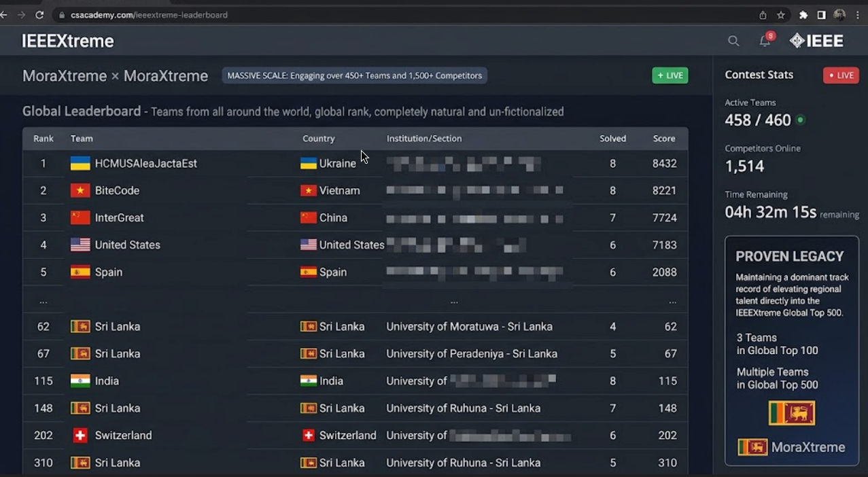Reload the page with the browser refresh icon
This screenshot has width=868, height=477.
pos(39,15)
